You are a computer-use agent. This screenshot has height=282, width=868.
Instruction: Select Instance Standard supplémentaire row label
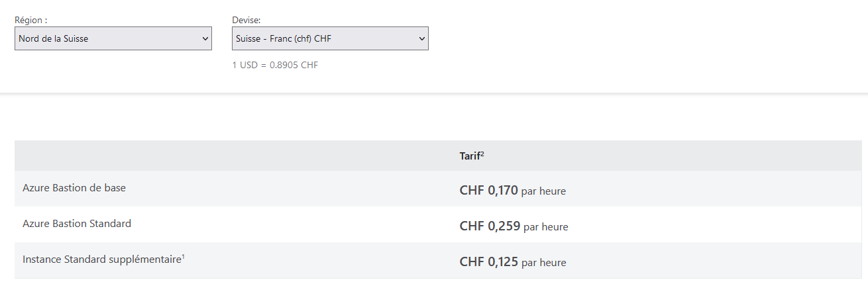pos(103,259)
